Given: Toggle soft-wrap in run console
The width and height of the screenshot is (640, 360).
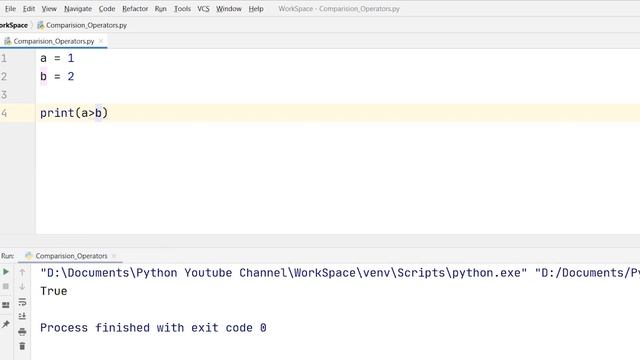Looking at the screenshot, I should click(x=22, y=302).
